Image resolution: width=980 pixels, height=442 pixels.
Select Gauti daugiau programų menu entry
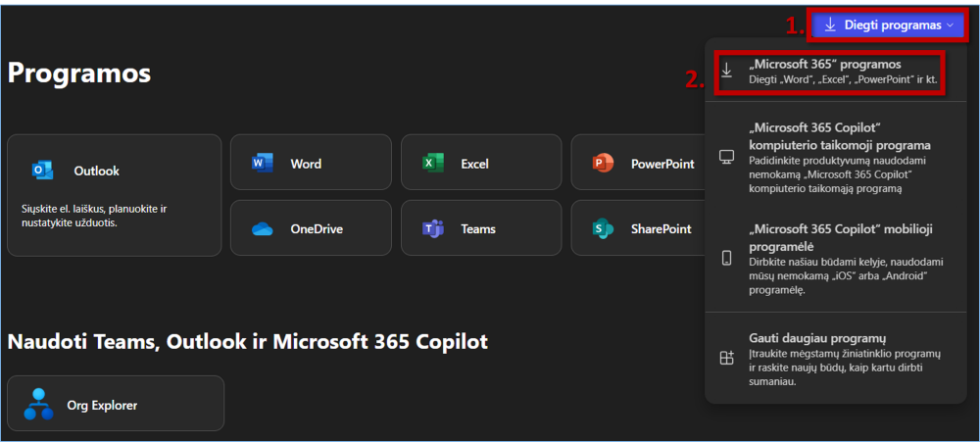click(x=835, y=360)
